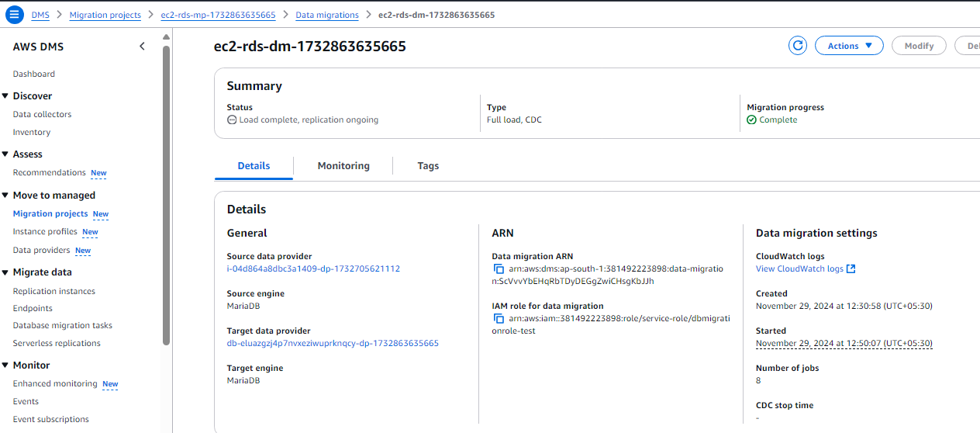The image size is (980, 433).
Task: Open View CloudWatch logs link
Action: [x=799, y=268]
